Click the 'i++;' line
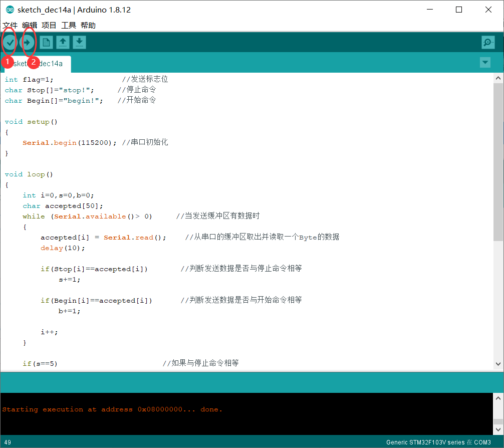Viewport: 504px width, 448px height. pyautogui.click(x=49, y=332)
